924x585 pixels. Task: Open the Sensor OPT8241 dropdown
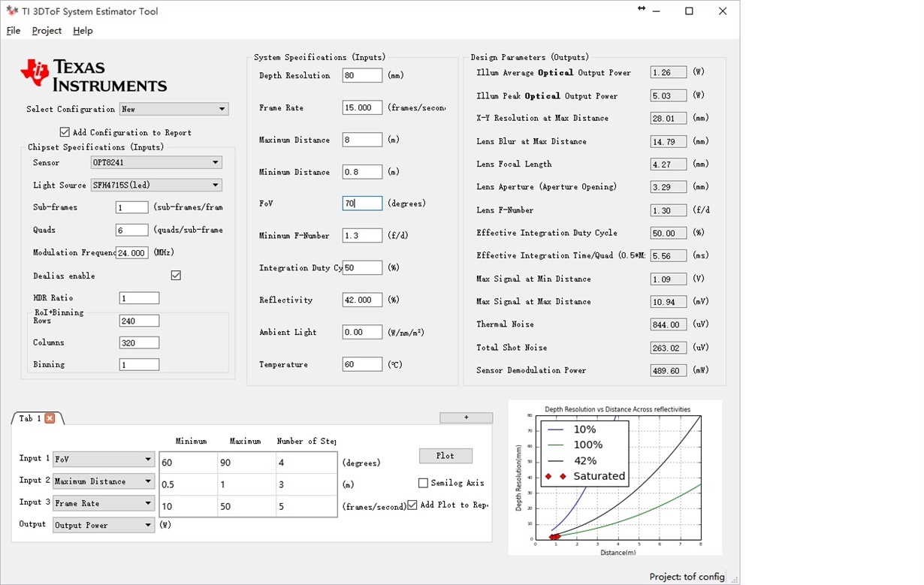point(156,162)
